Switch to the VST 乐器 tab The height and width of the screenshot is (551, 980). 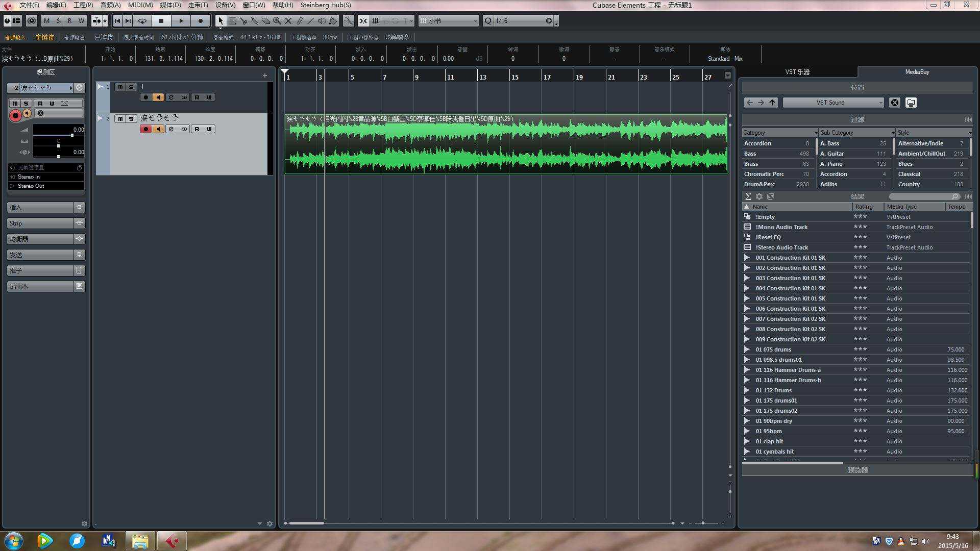click(797, 72)
